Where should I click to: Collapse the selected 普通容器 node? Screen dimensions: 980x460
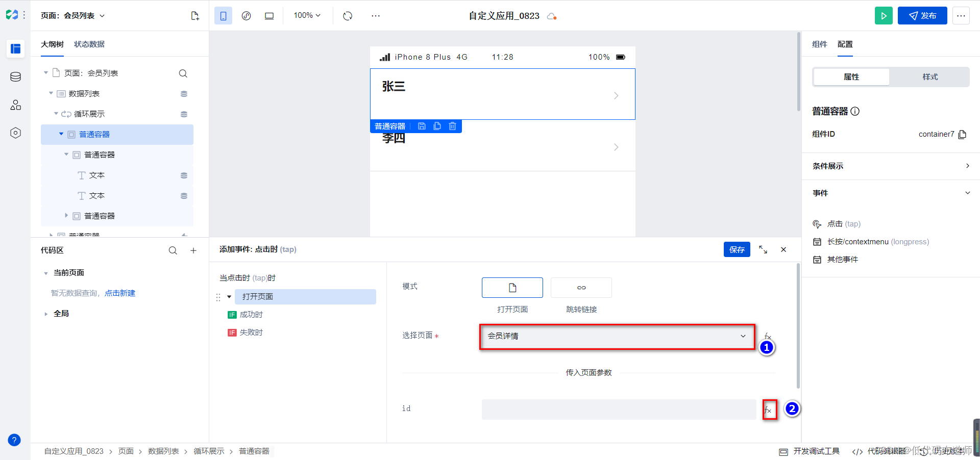61,134
